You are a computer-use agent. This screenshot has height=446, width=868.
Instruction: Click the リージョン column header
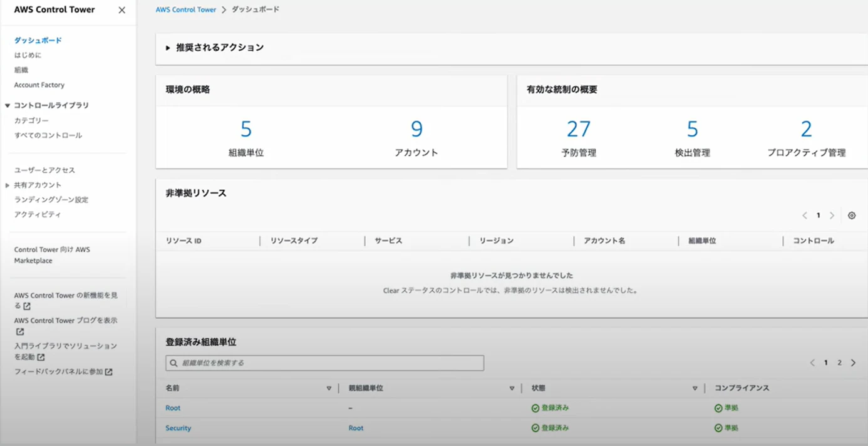[497, 241]
